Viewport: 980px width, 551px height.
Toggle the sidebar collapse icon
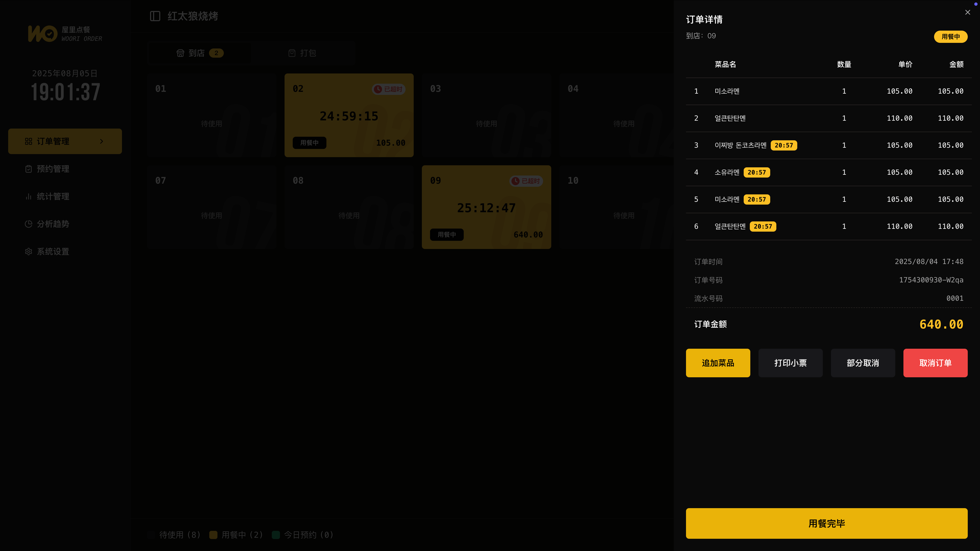(x=155, y=16)
